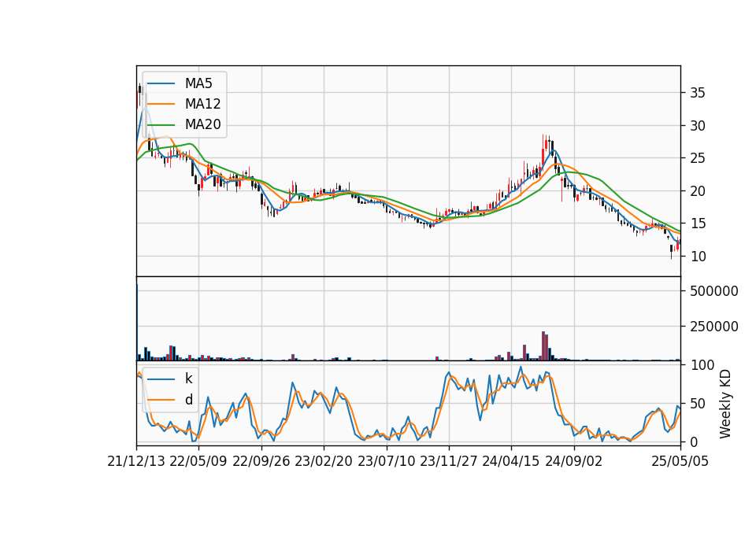Click the orange MA12 legend line sample
The image size is (756, 543).
pyautogui.click(x=161, y=104)
